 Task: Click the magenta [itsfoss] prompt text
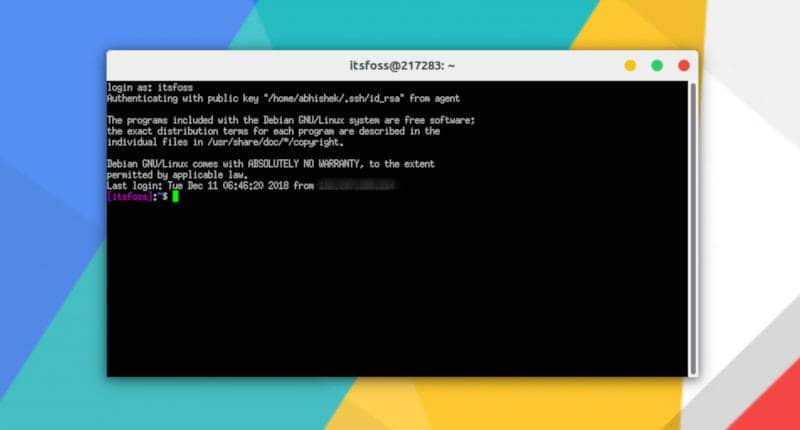130,196
